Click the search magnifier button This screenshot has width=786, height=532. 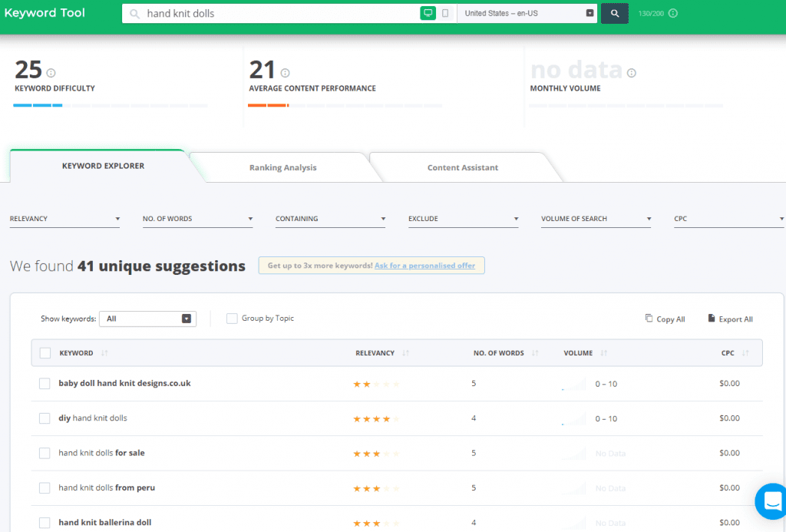615,14
